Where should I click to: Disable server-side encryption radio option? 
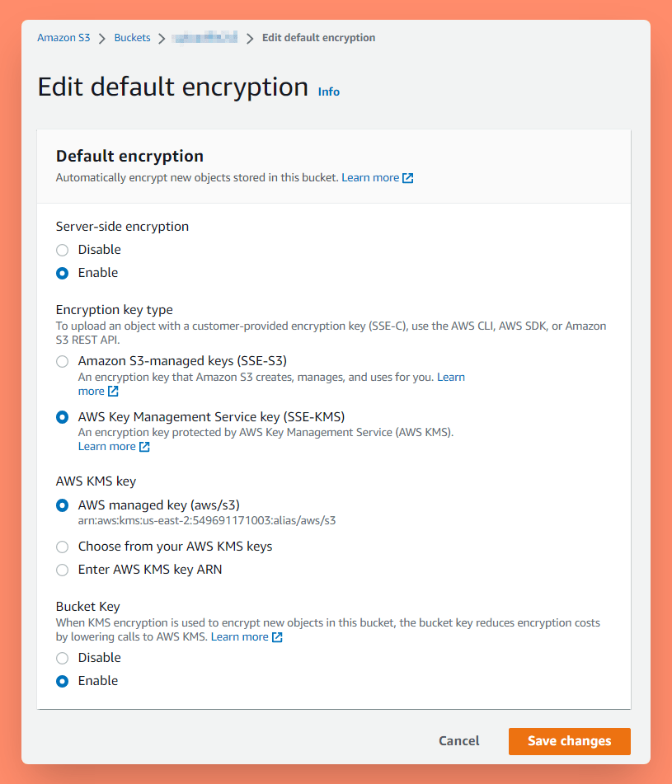point(62,250)
